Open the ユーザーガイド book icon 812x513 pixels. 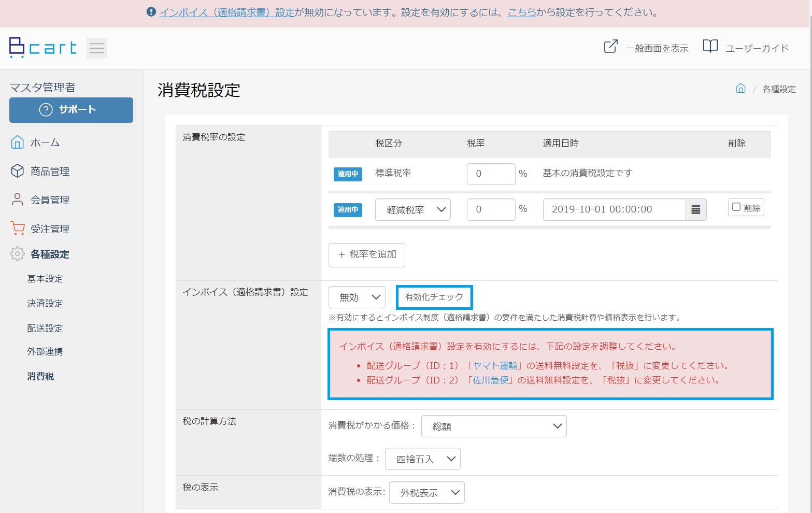[710, 46]
